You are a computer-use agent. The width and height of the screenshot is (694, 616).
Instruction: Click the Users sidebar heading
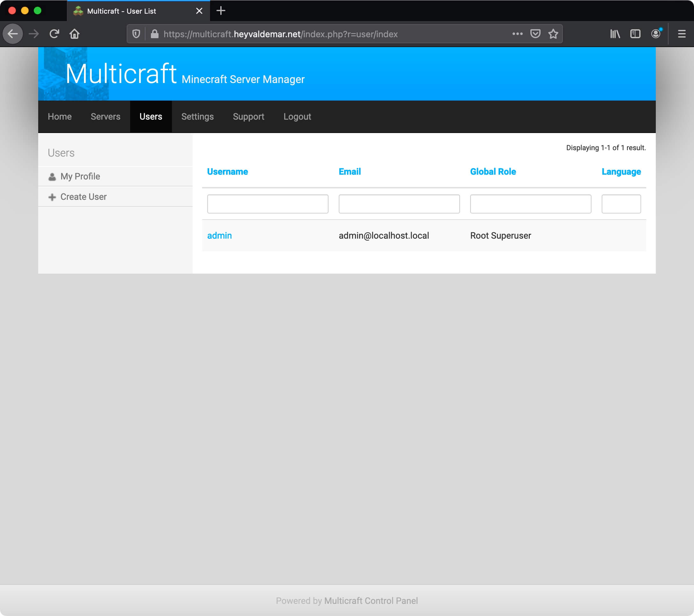[x=61, y=153]
